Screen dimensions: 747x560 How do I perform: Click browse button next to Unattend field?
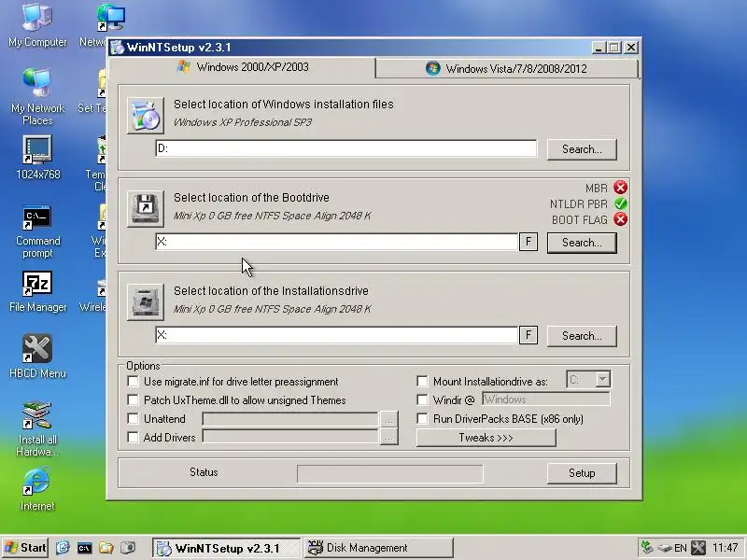point(388,419)
